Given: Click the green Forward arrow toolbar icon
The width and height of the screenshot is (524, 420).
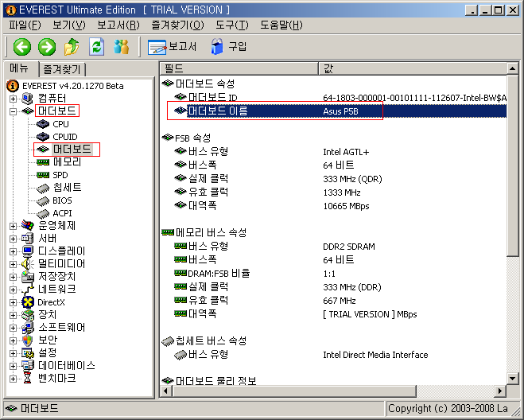Looking at the screenshot, I should click(x=47, y=46).
